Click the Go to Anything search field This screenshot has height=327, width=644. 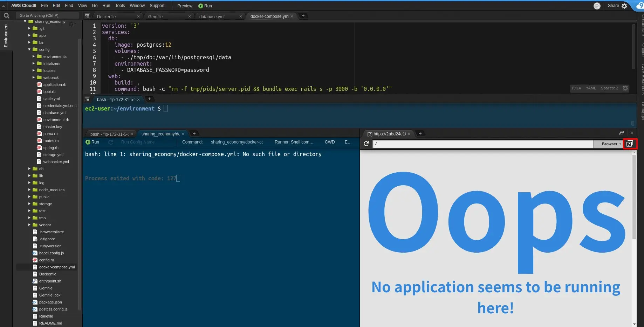point(48,15)
